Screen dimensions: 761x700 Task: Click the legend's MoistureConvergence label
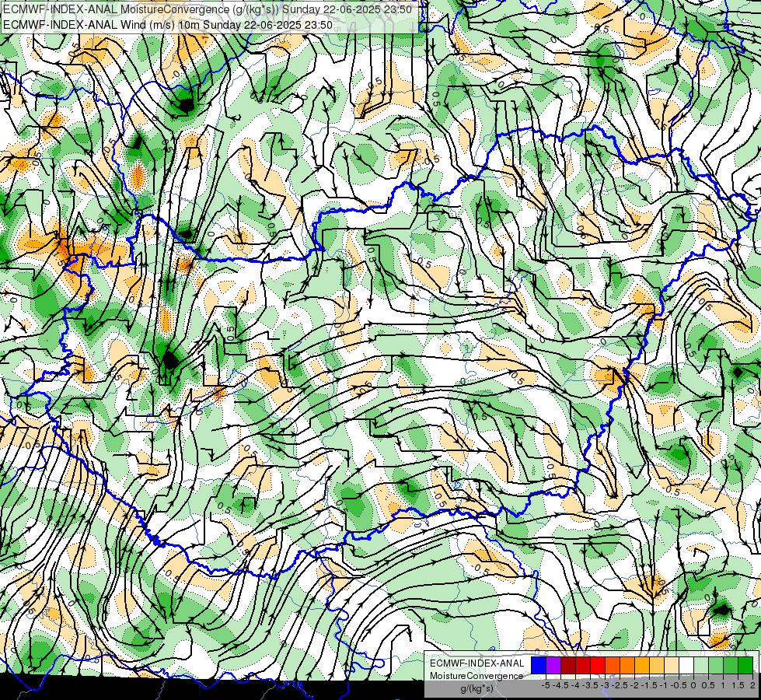point(476,676)
